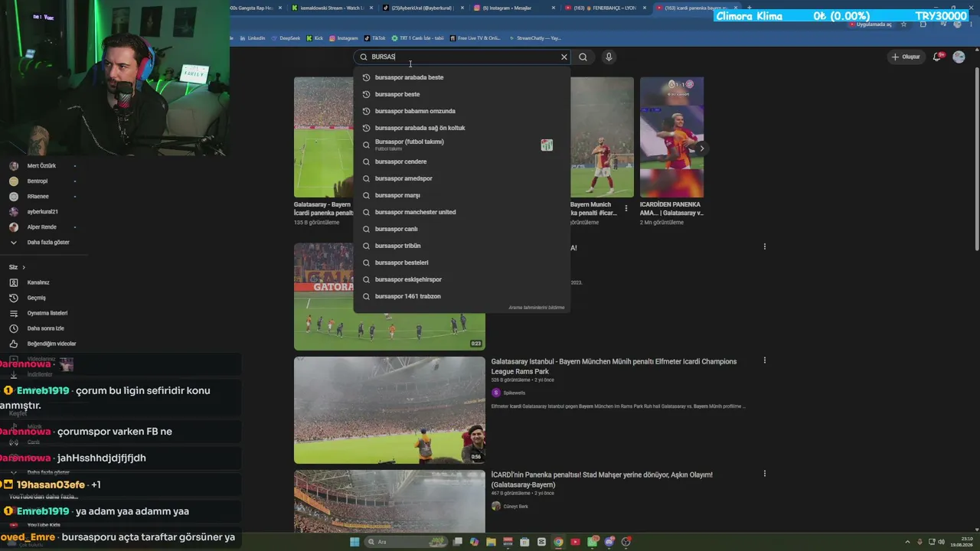The height and width of the screenshot is (551, 980).
Task: Open YouTube notifications bell
Action: (x=937, y=57)
